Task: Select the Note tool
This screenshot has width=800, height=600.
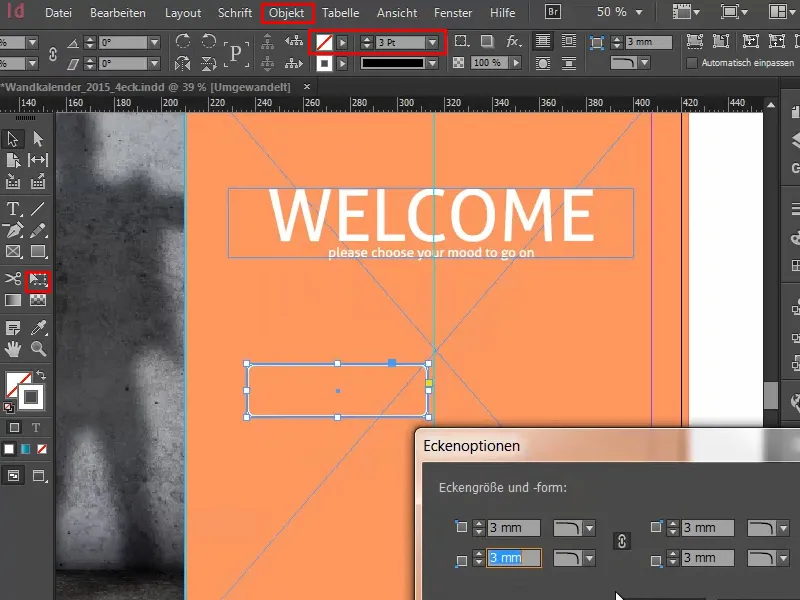Action: pos(13,328)
